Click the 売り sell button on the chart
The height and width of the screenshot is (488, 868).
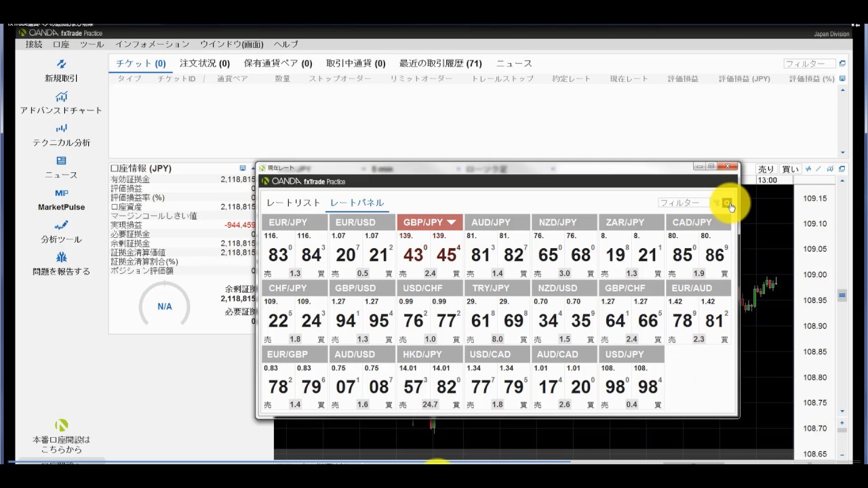coord(766,169)
